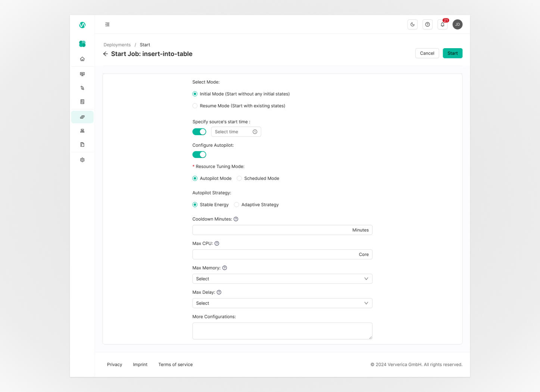540x392 pixels.
Task: Select the Adaptive Strategy option
Action: click(x=237, y=205)
